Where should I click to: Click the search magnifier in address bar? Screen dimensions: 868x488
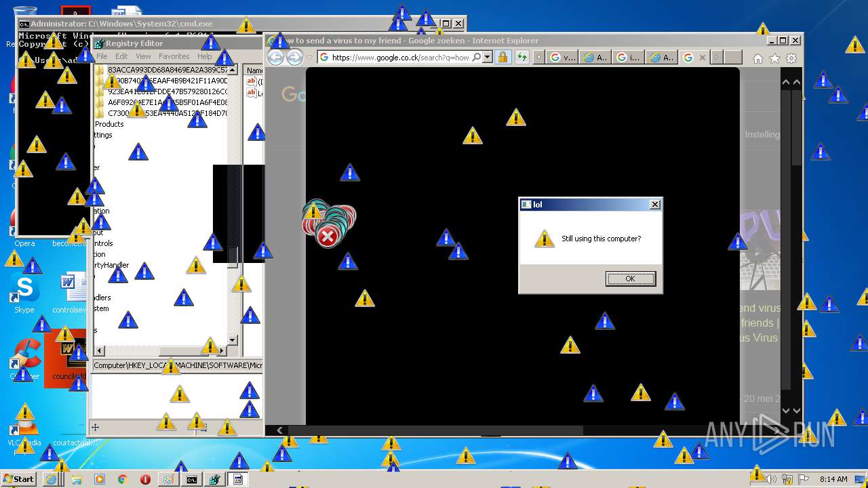click(477, 58)
